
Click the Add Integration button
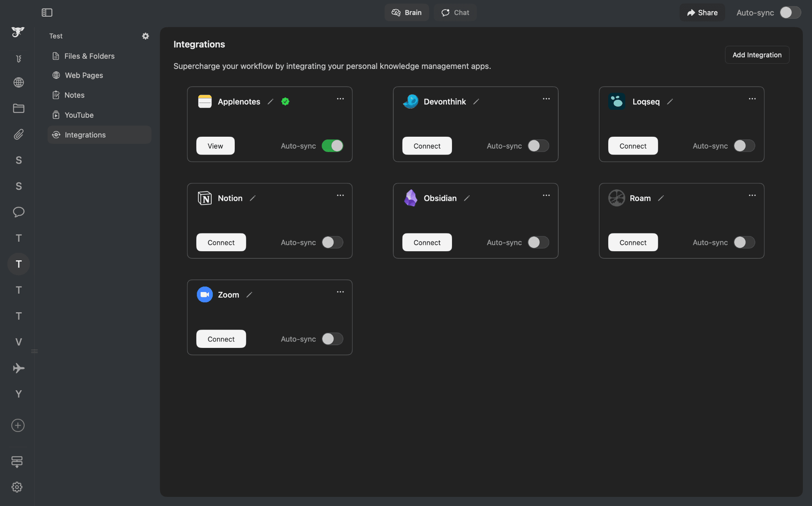(757, 55)
